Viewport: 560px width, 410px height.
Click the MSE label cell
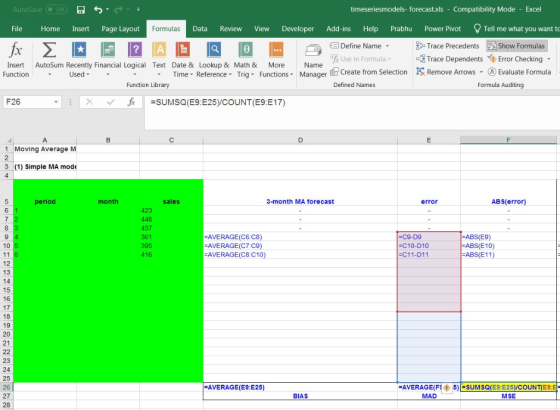point(509,396)
